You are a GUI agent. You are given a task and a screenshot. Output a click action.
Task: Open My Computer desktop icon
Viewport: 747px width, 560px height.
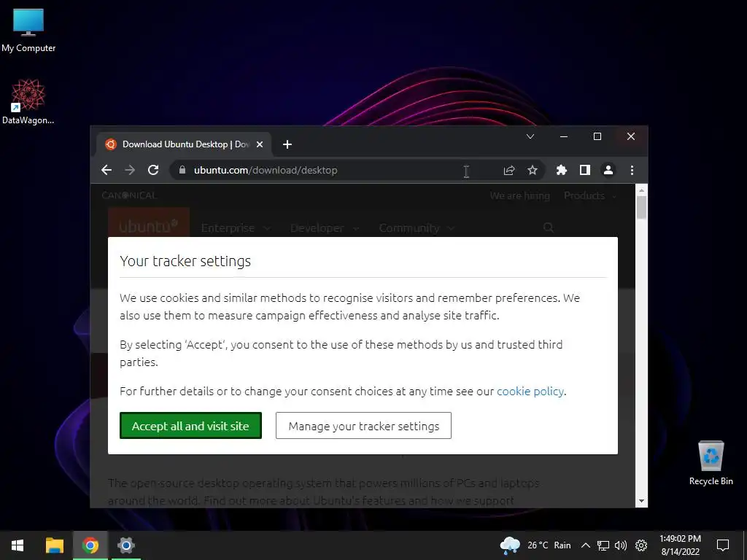(x=28, y=31)
